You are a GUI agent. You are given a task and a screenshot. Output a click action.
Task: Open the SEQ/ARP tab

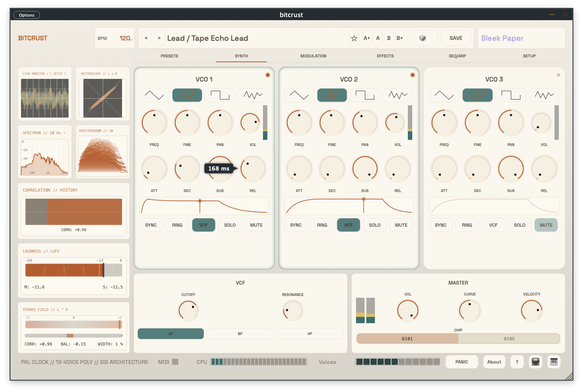457,56
